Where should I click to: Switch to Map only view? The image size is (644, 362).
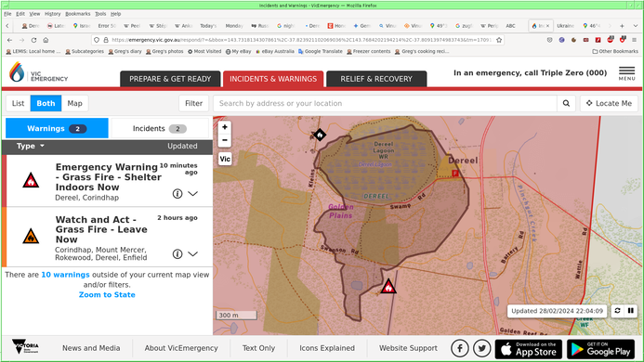tap(74, 103)
